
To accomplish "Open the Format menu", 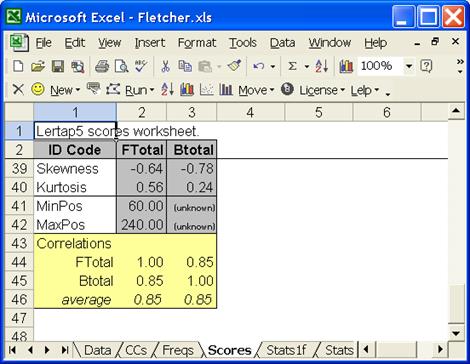I will (x=197, y=43).
